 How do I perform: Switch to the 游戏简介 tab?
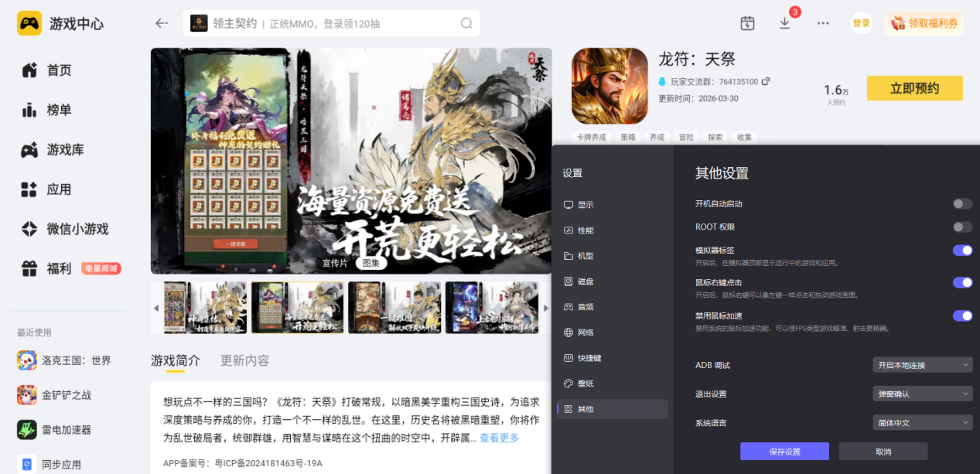[176, 360]
